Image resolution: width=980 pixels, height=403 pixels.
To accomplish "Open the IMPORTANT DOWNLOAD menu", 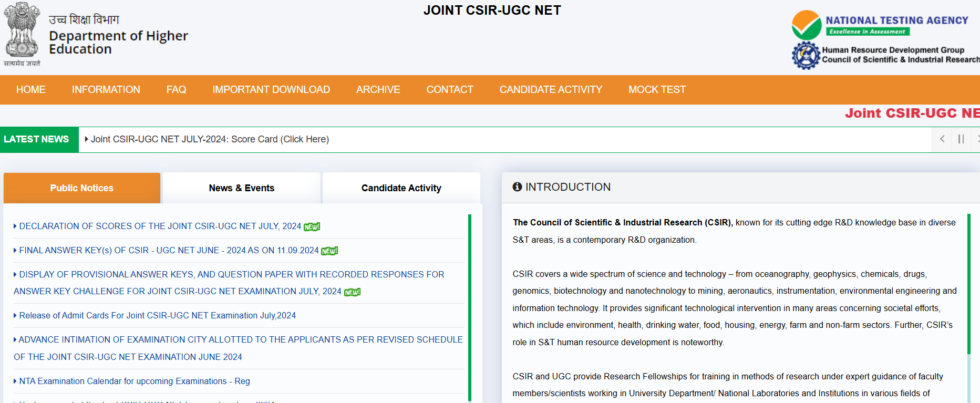I will pos(271,90).
